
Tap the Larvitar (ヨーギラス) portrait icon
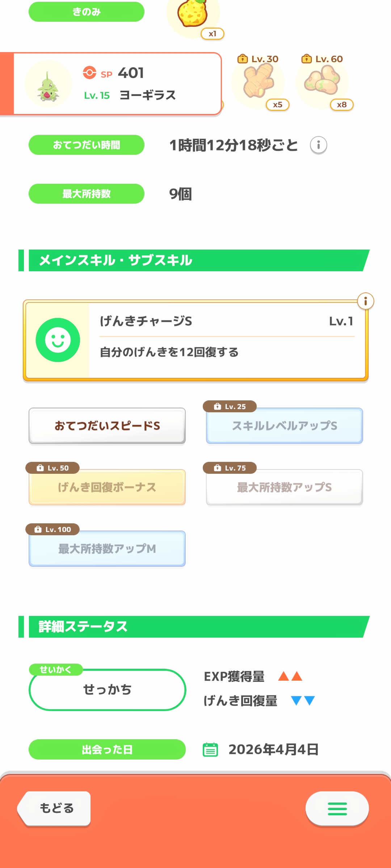point(48,84)
